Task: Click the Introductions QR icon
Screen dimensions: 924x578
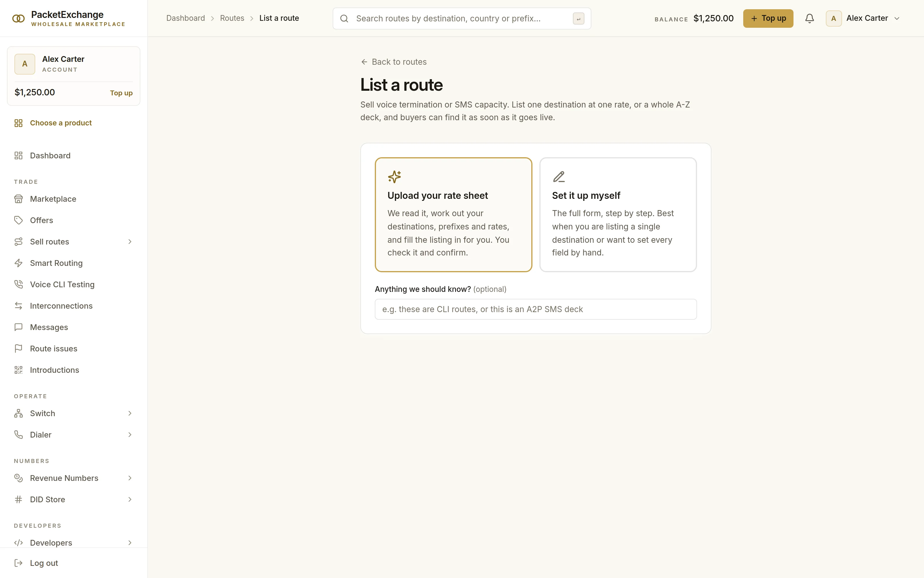Action: point(18,370)
